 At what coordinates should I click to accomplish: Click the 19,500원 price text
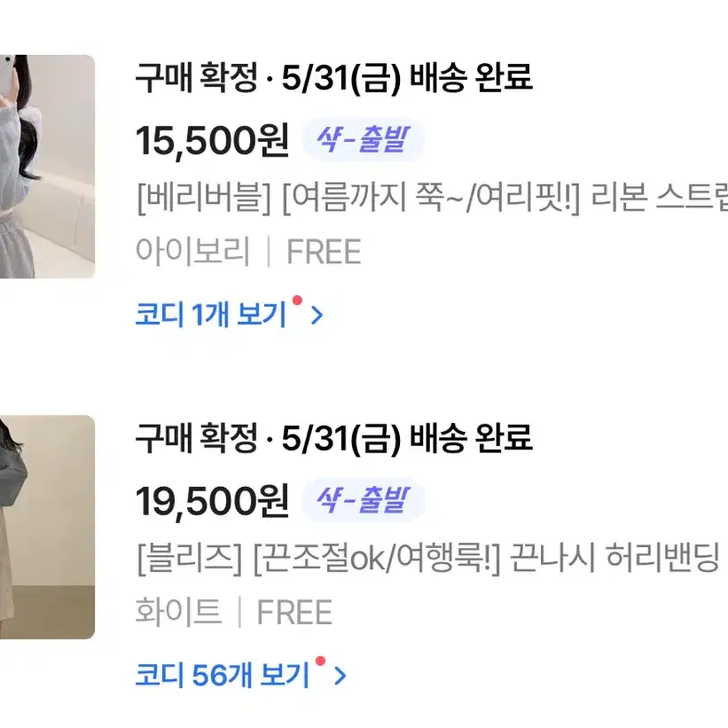[212, 501]
